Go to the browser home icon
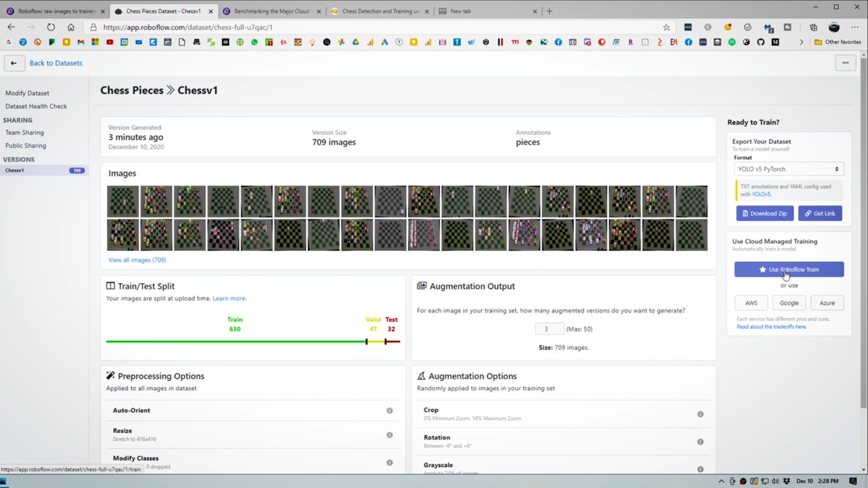Image resolution: width=868 pixels, height=488 pixels. point(71,27)
